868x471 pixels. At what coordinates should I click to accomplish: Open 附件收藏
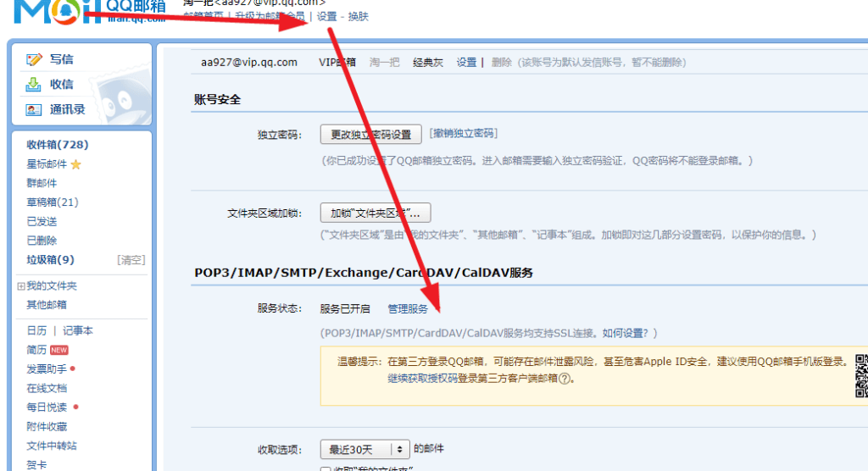47,426
